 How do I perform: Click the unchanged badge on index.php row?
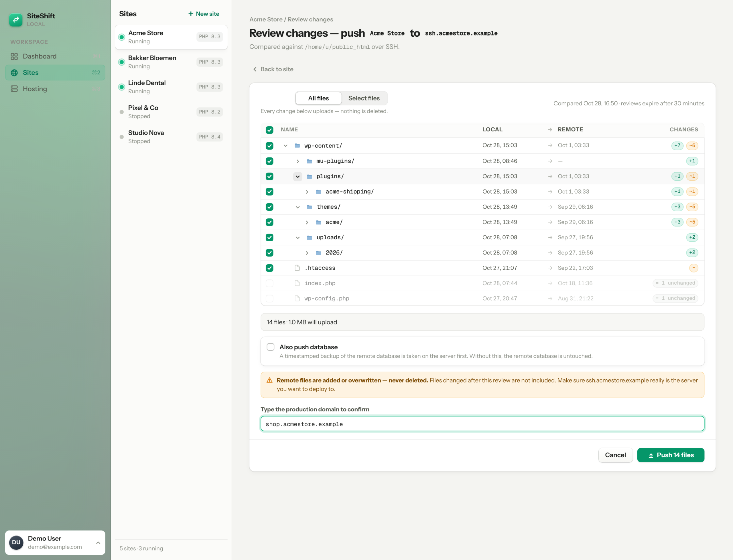pos(675,283)
